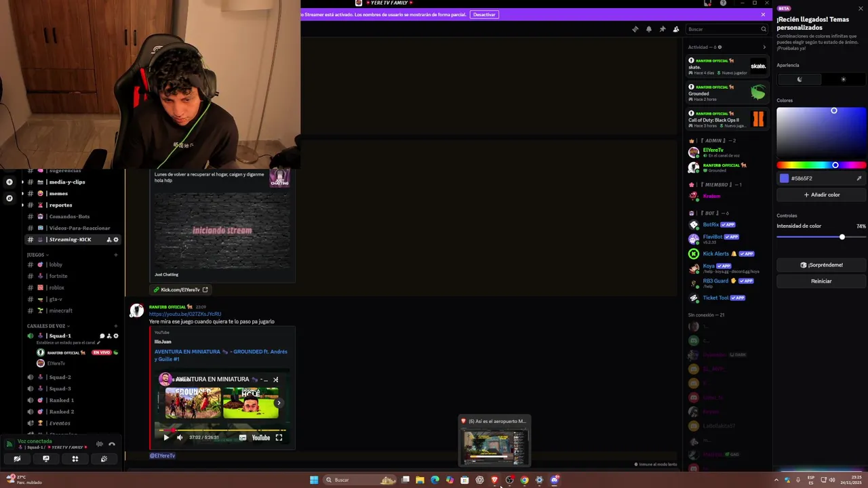Open Google Chrome in taskbar
Screen dimensions: 868x488
tap(524, 480)
